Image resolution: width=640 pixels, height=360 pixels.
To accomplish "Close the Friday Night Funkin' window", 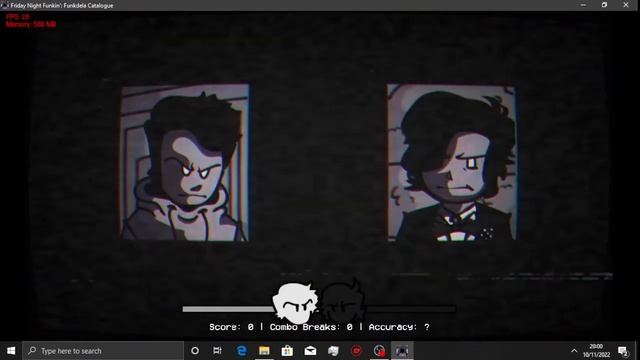I will 626,5.
